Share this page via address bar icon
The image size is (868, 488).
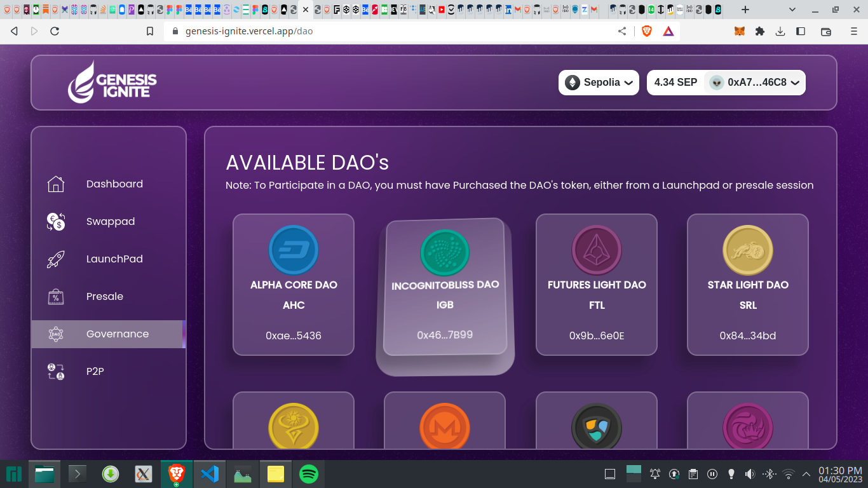pos(622,31)
